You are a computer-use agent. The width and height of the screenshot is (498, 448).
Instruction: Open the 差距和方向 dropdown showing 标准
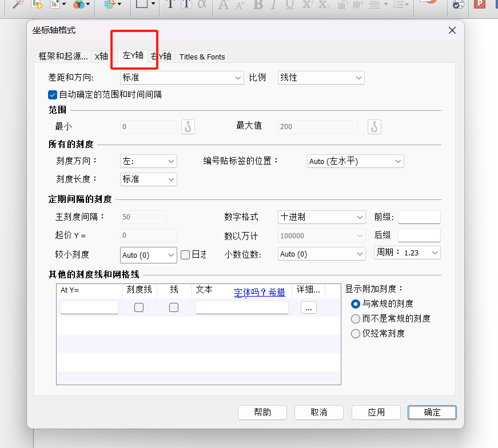[182, 78]
